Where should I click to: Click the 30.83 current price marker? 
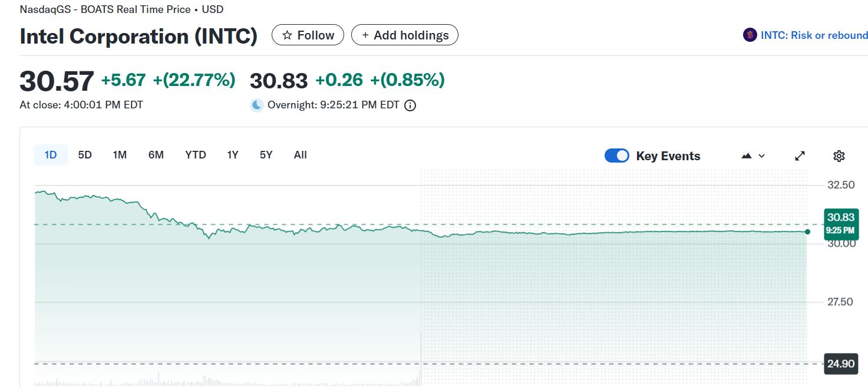point(840,223)
